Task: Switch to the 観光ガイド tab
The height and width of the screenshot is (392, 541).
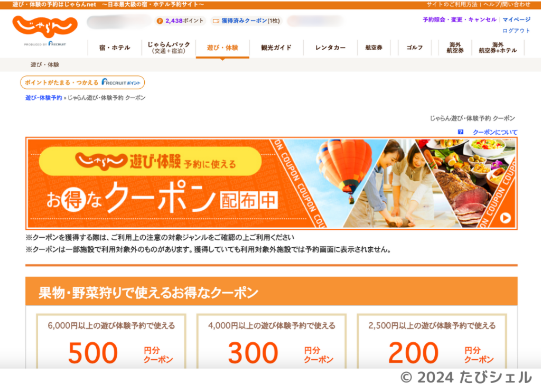Action: (x=276, y=48)
